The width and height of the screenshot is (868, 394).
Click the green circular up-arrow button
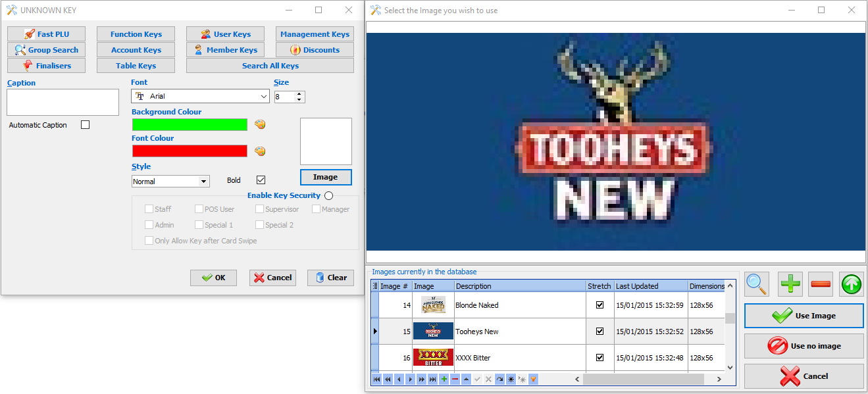852,284
